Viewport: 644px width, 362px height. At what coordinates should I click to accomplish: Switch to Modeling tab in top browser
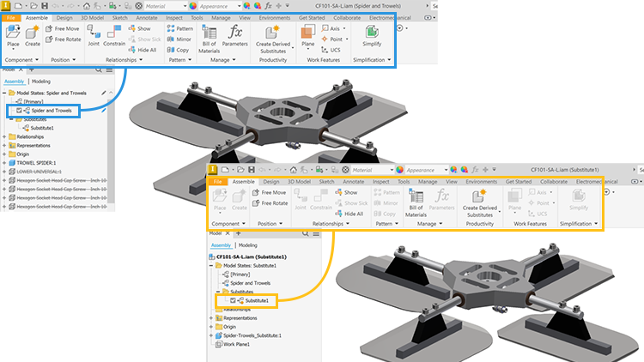tap(41, 81)
